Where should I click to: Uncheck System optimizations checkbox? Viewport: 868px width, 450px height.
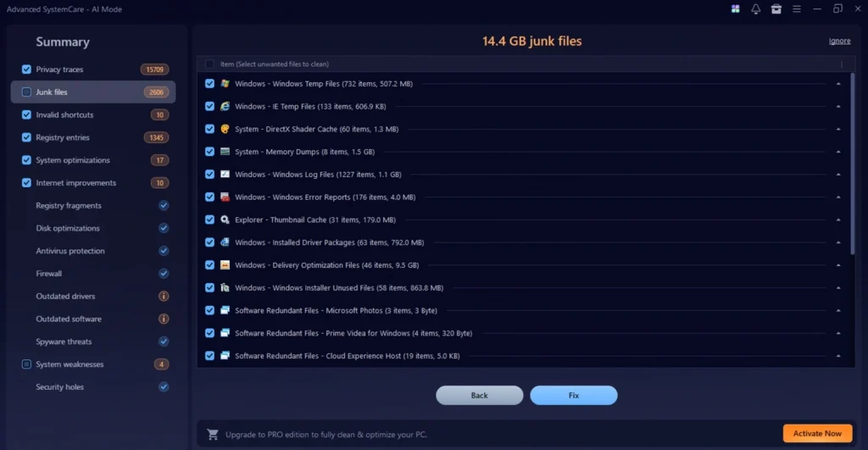26,160
